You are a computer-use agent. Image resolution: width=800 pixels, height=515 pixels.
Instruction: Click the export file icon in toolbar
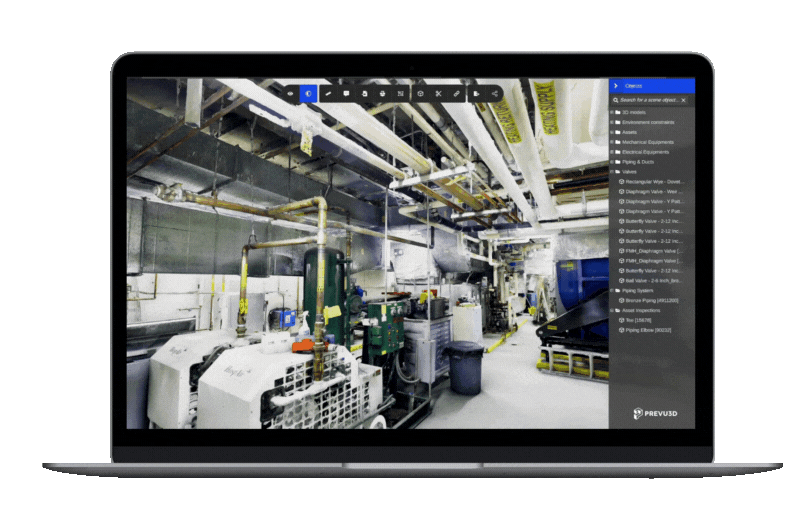(x=476, y=93)
